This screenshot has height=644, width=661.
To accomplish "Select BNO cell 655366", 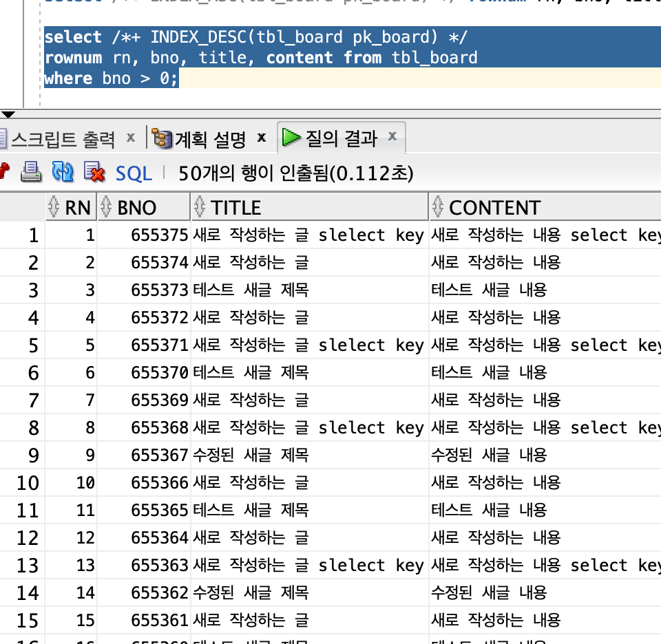I will click(x=144, y=483).
